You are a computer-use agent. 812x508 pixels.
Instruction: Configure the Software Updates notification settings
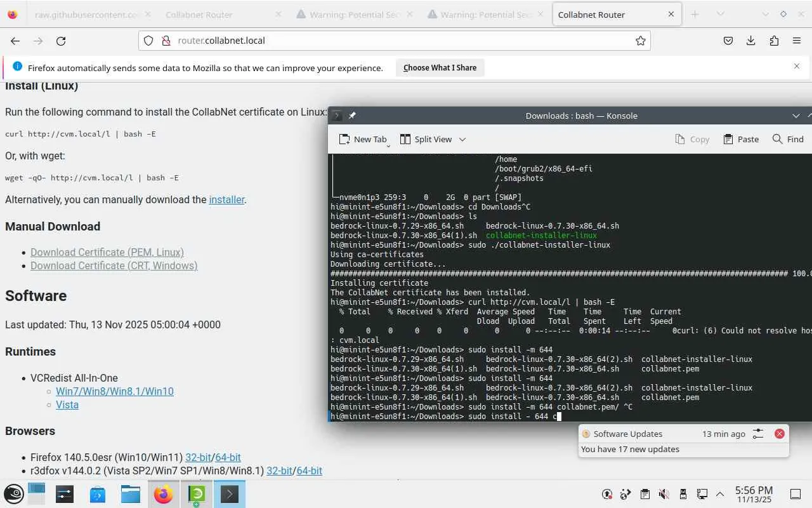click(758, 434)
